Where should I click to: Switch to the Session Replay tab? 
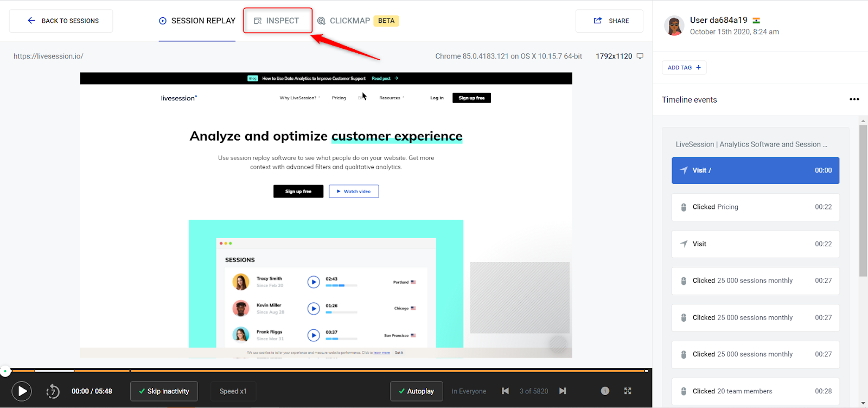coord(197,21)
